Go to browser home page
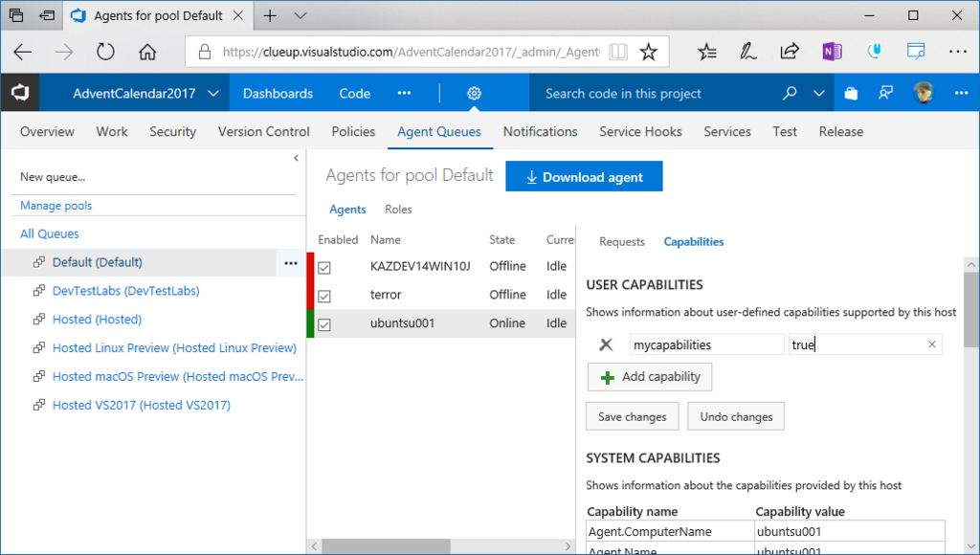 click(x=146, y=52)
